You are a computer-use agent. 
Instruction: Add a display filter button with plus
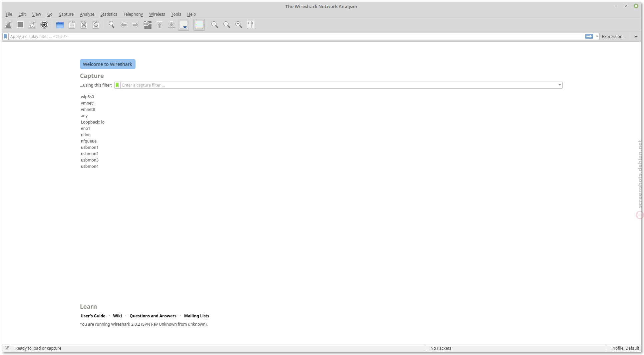[636, 36]
